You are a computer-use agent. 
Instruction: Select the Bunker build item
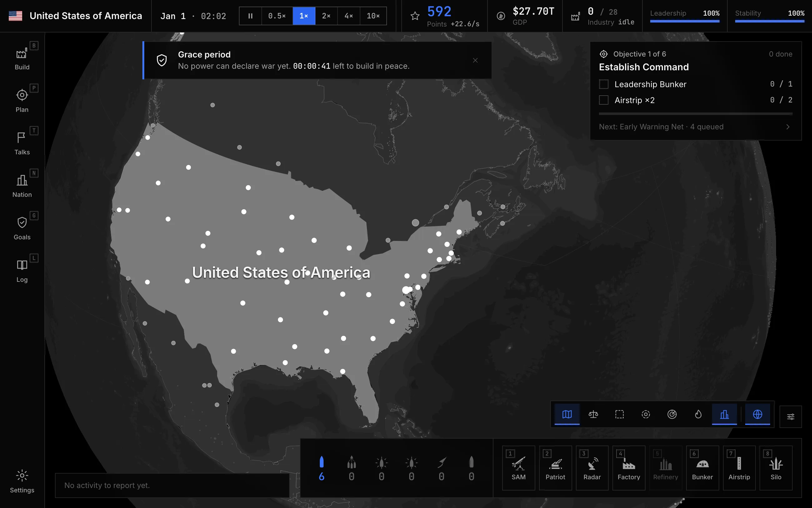tap(702, 468)
